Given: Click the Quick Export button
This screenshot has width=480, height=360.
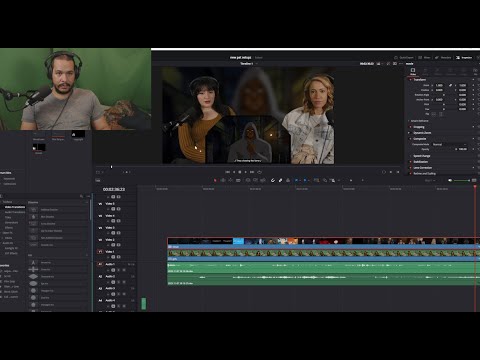Looking at the screenshot, I should pos(404,58).
